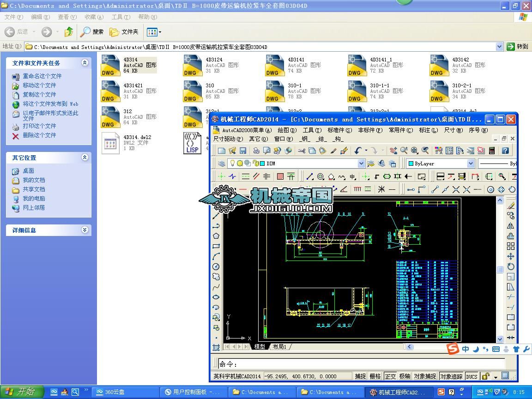Click the Undo arrow in CAD toolbar
This screenshot has height=399, width=532.
[x=358, y=151]
